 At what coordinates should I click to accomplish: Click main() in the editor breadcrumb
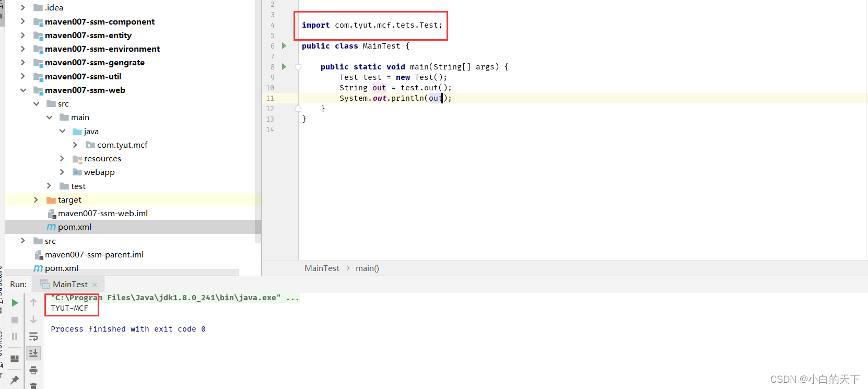(367, 268)
